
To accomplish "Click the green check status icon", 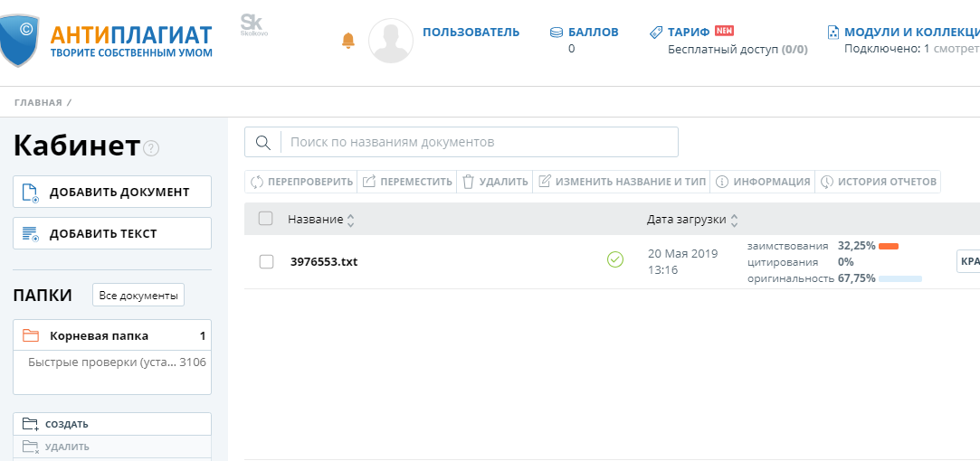I will point(615,260).
